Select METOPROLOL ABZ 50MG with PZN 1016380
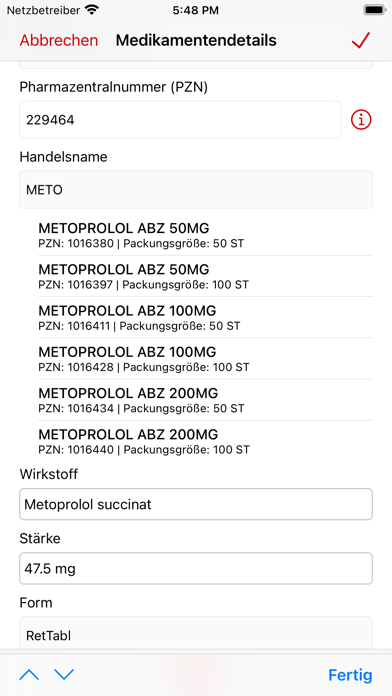Viewport: 392px width, 696px height. (205, 235)
